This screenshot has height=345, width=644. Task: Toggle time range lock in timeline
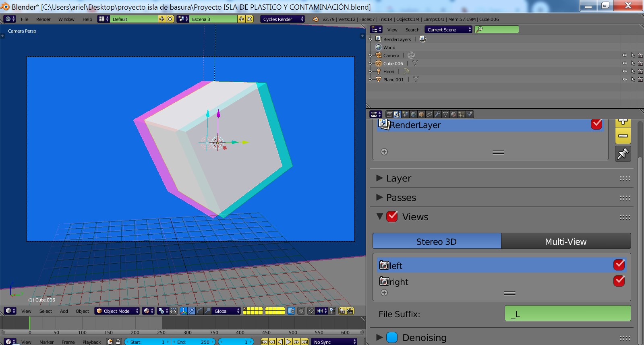(x=118, y=342)
